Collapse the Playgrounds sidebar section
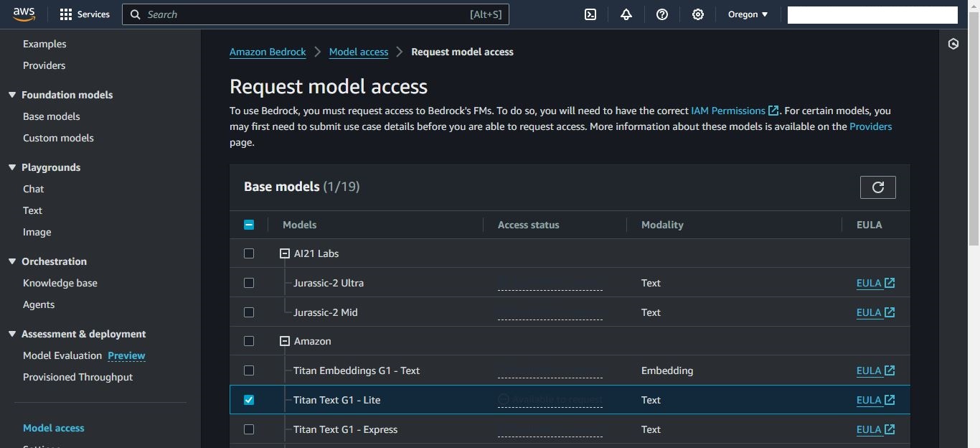The width and height of the screenshot is (980, 448). coord(12,167)
